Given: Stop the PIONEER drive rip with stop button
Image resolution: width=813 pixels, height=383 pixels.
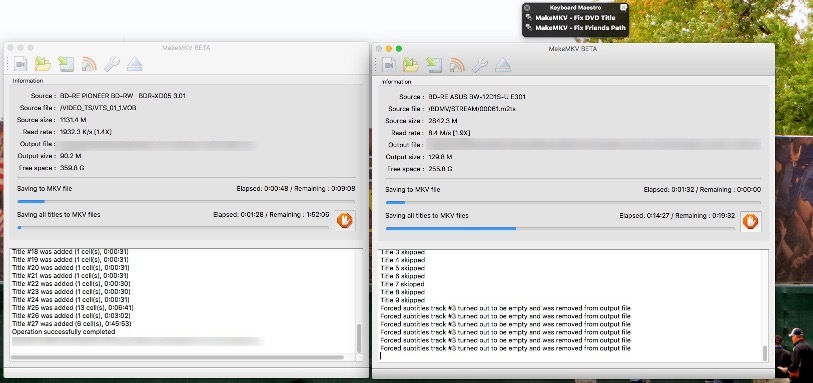Looking at the screenshot, I should pos(345,221).
